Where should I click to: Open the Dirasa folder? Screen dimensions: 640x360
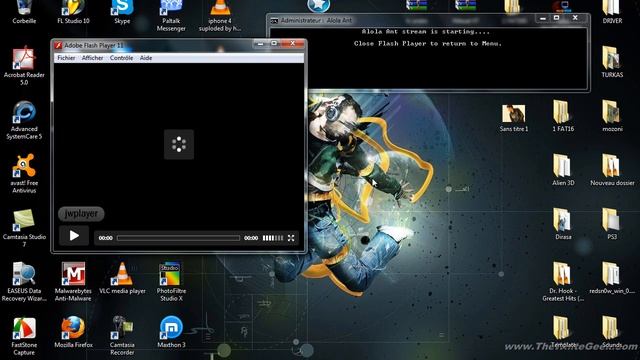[x=563, y=224]
